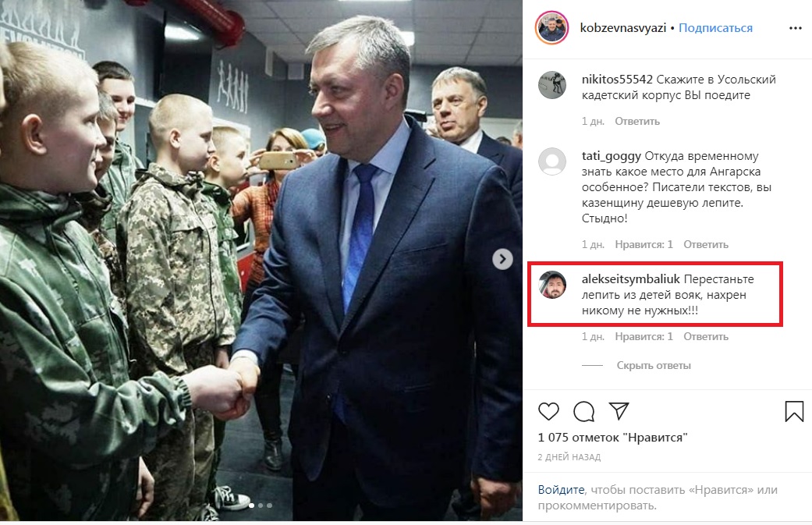The width and height of the screenshot is (812, 525).
Task: Open the three-dot more options menu
Action: click(x=796, y=28)
